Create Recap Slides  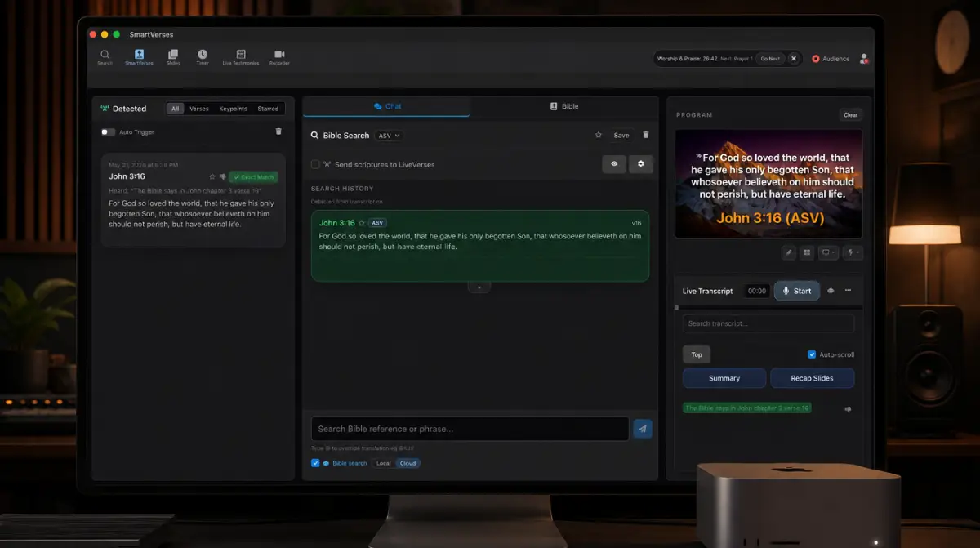813,378
